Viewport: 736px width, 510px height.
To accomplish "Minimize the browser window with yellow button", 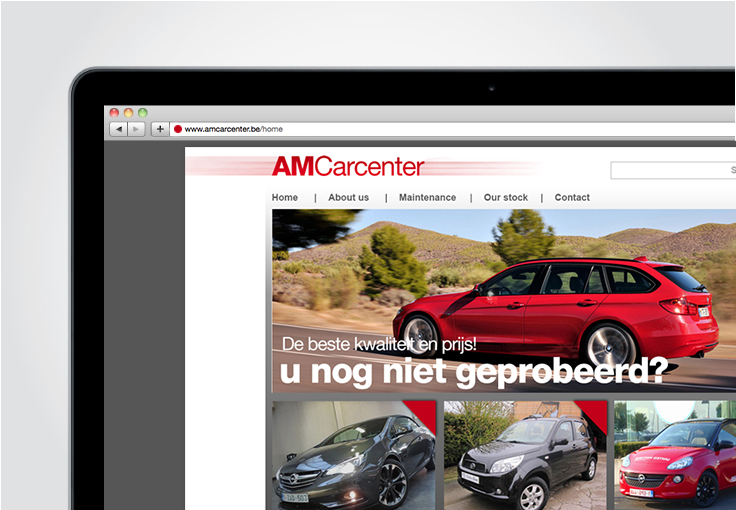I will [x=128, y=113].
